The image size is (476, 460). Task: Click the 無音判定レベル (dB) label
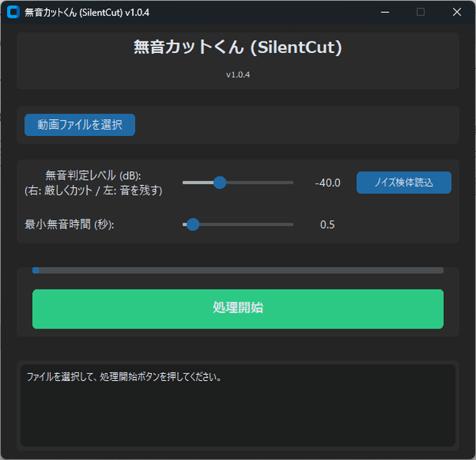tap(93, 175)
